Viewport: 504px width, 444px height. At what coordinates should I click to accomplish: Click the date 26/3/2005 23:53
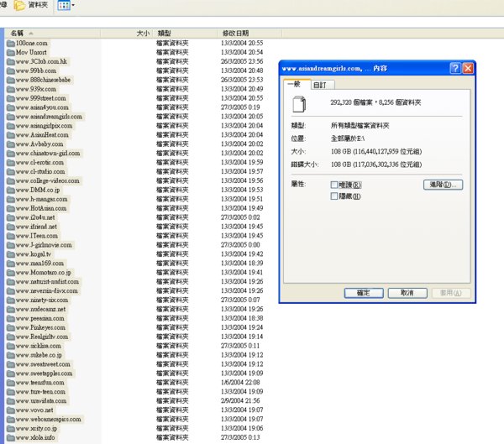[x=242, y=80]
